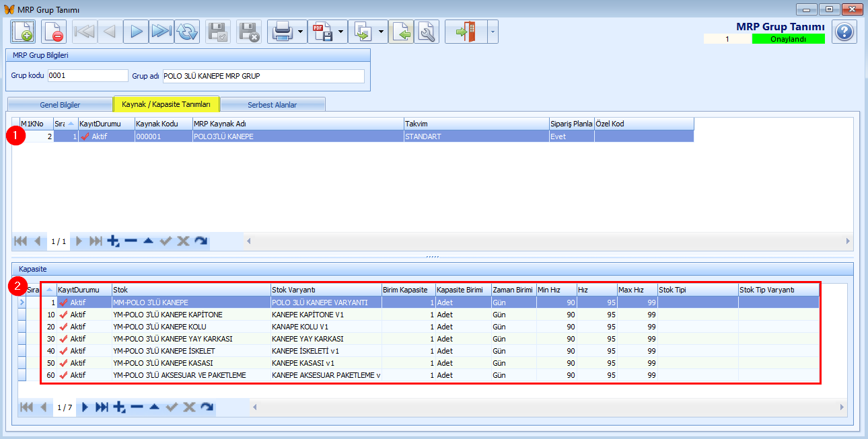Image resolution: width=868 pixels, height=439 pixels.
Task: Click up triangle edit icon in Kapasite navigator
Action: click(x=155, y=407)
